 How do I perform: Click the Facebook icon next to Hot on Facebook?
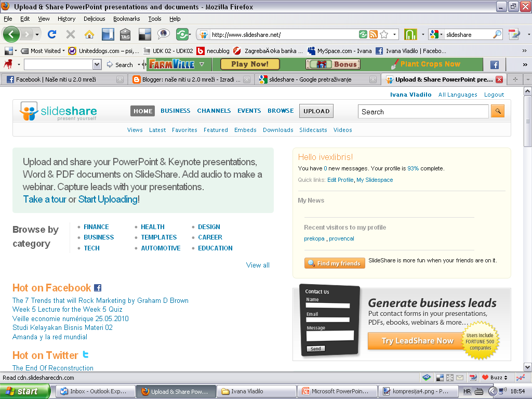pos(98,288)
